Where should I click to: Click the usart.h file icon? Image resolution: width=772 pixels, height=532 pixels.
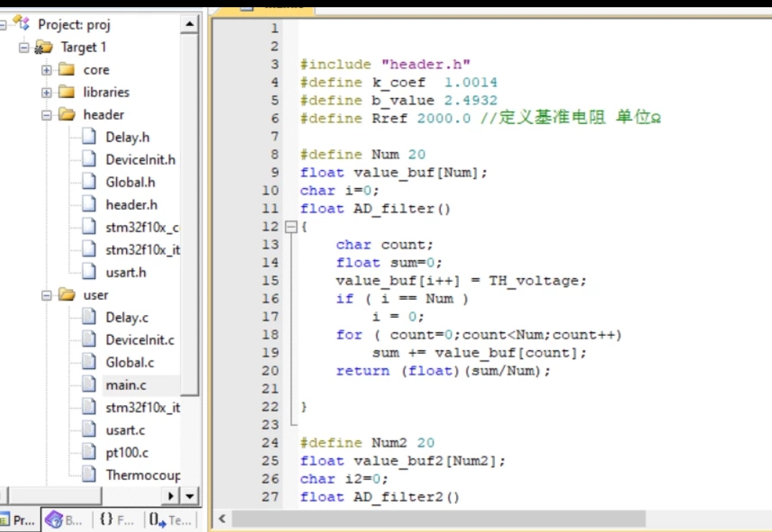click(89, 272)
